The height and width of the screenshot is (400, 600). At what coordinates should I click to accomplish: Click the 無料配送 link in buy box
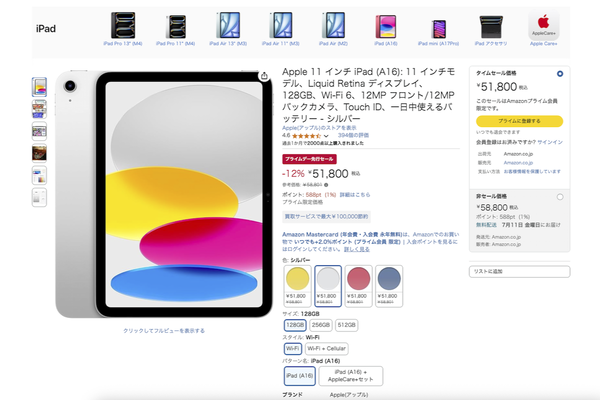486,225
